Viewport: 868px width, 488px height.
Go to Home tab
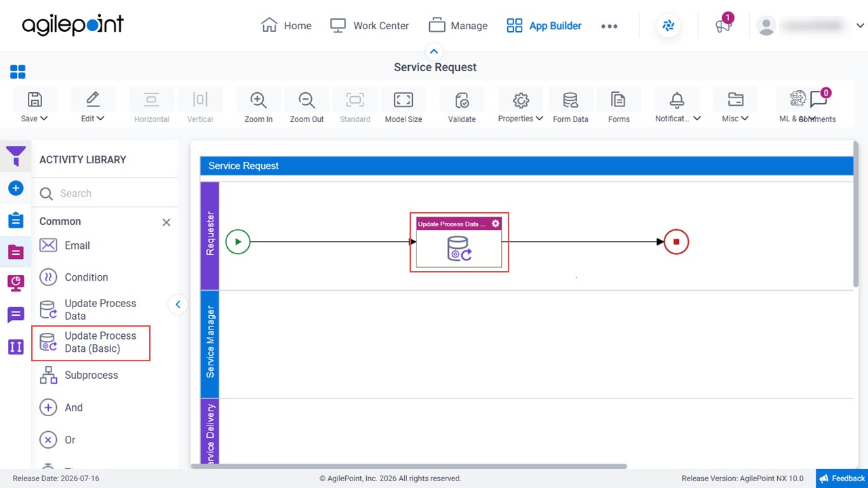tap(286, 26)
